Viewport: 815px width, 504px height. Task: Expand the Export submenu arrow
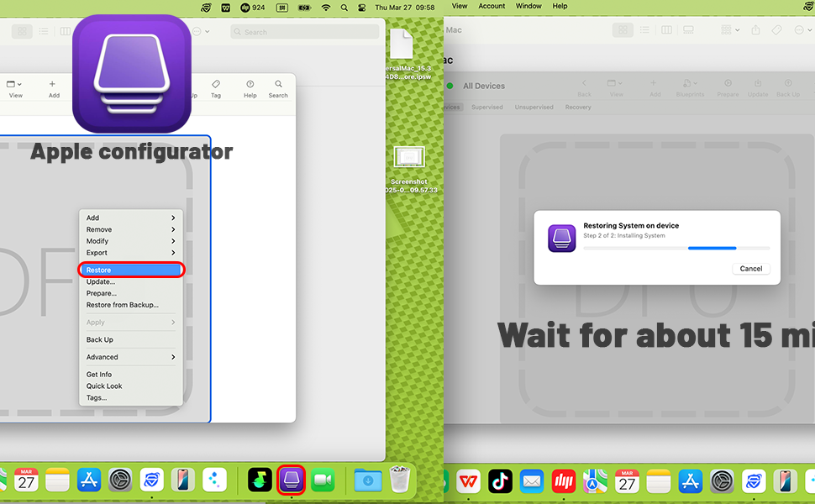coord(173,253)
